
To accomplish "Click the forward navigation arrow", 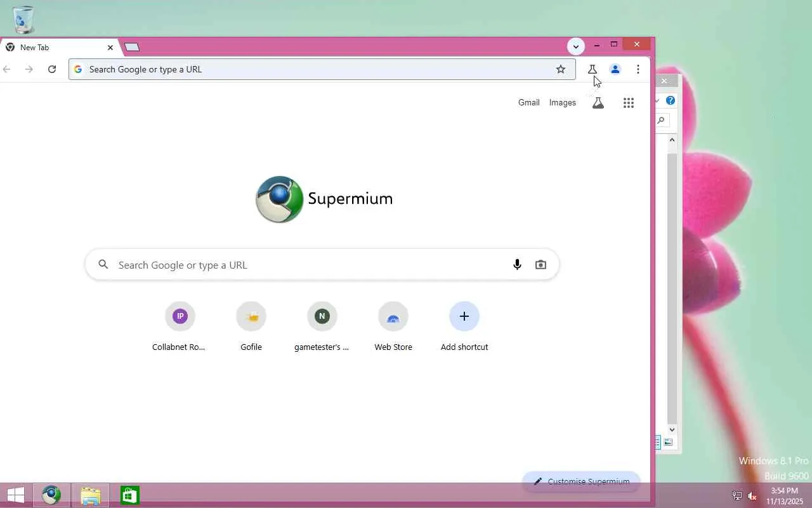I will [29, 69].
